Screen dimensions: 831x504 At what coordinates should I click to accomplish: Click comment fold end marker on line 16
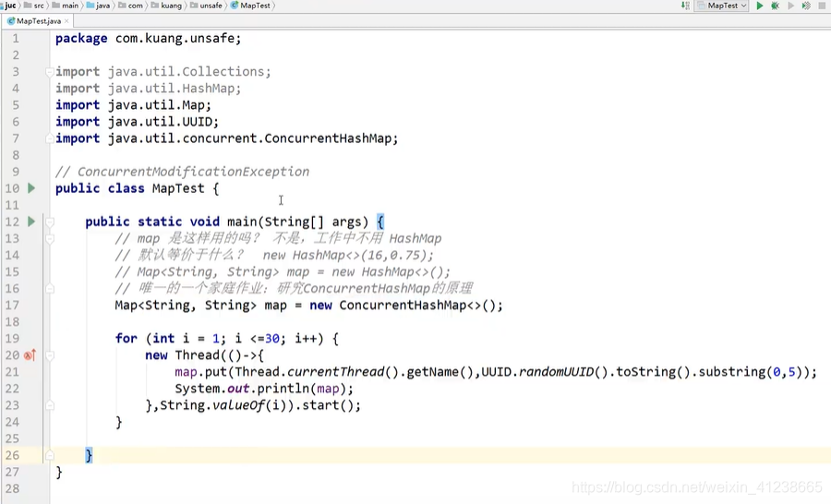point(49,288)
